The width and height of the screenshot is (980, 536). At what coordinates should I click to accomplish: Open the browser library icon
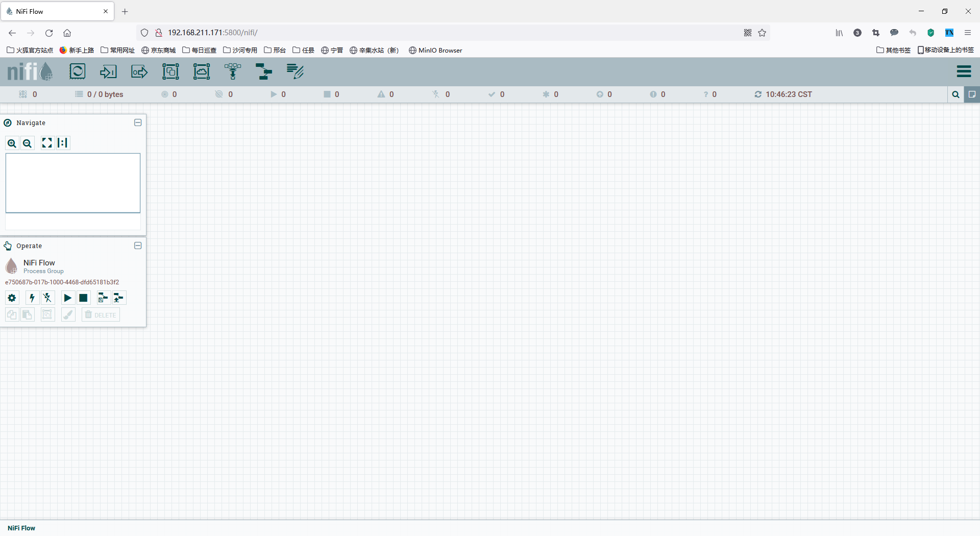[x=839, y=33]
